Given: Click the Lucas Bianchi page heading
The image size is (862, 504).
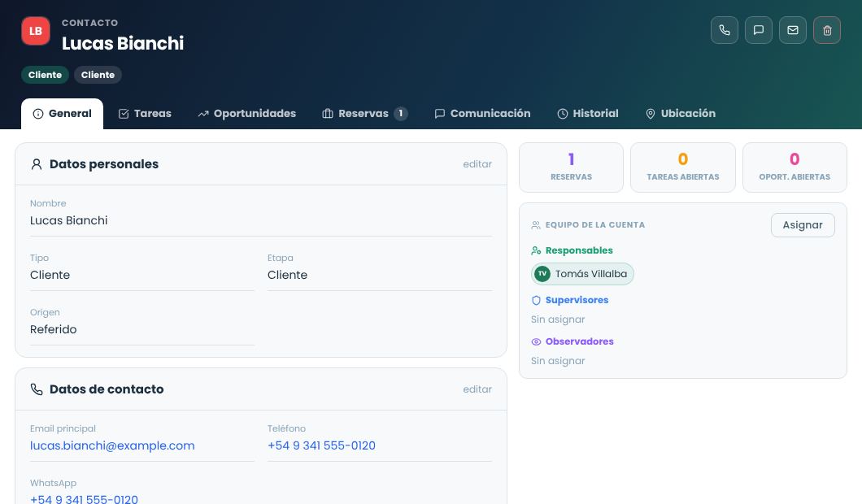Looking at the screenshot, I should (123, 43).
